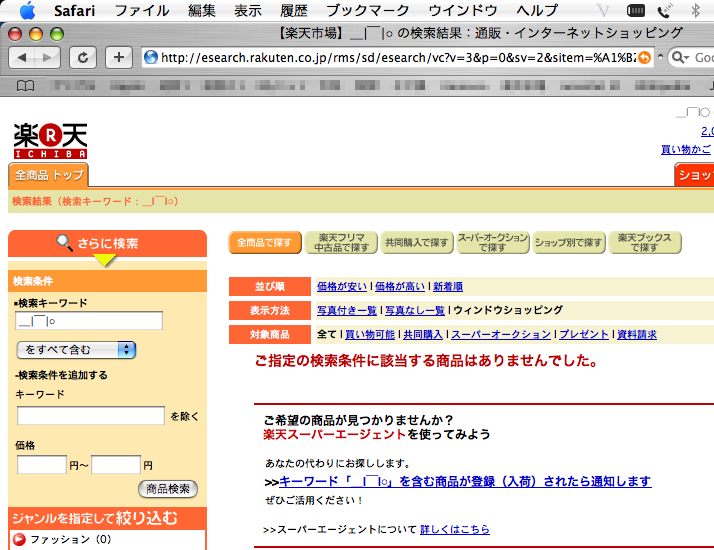Viewport: 714px width, 550px height.
Task: Click the Rakuten Ichiba logo
Action: 50,141
